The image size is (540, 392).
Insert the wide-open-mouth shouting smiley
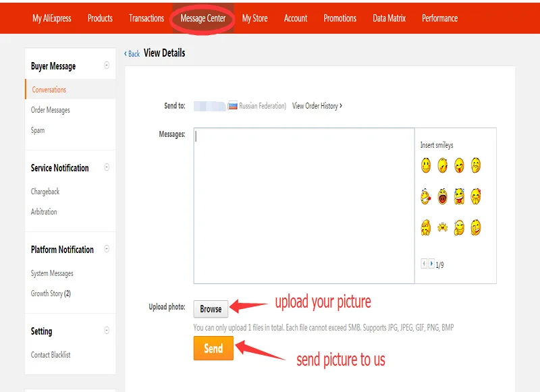443,196
